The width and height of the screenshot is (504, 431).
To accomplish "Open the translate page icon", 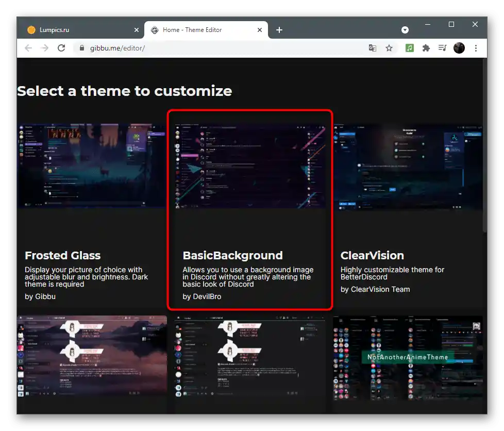I will (373, 48).
